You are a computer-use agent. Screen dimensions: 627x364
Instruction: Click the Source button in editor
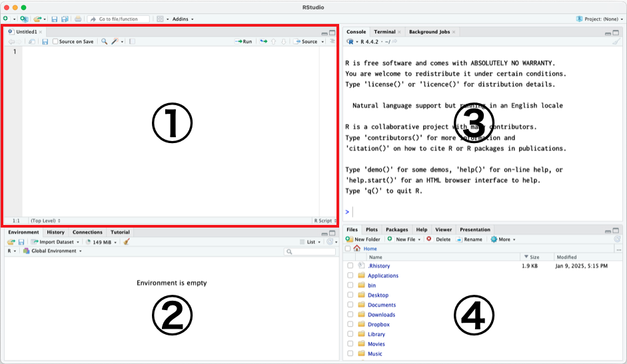coord(307,41)
